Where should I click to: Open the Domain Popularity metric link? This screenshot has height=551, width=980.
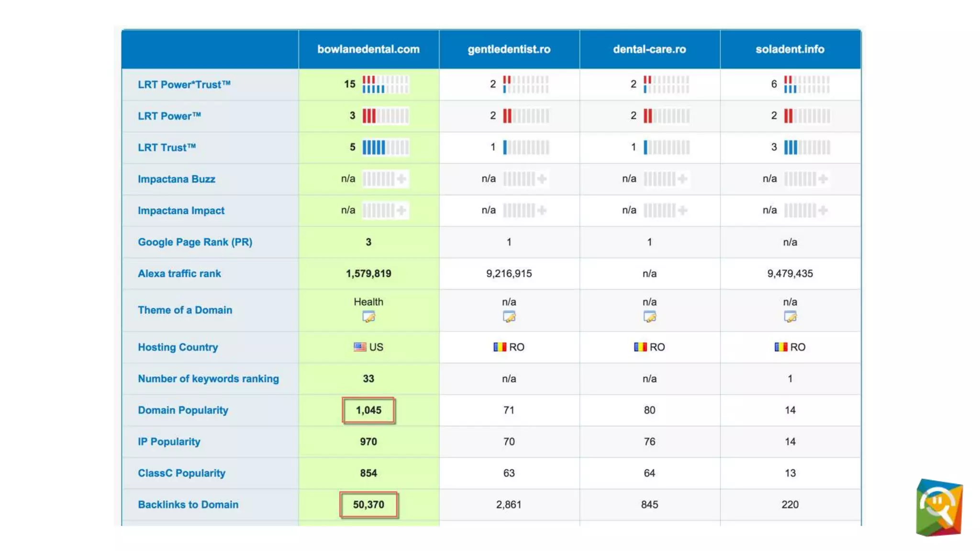[x=183, y=410]
